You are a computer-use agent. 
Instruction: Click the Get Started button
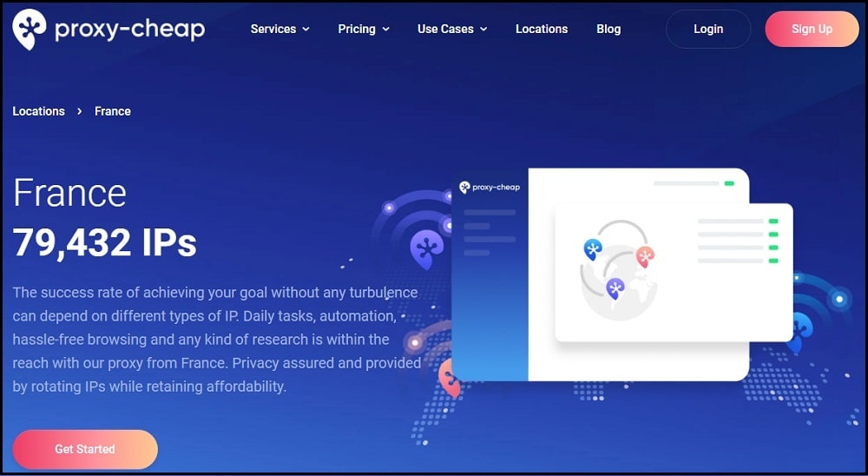point(85,449)
